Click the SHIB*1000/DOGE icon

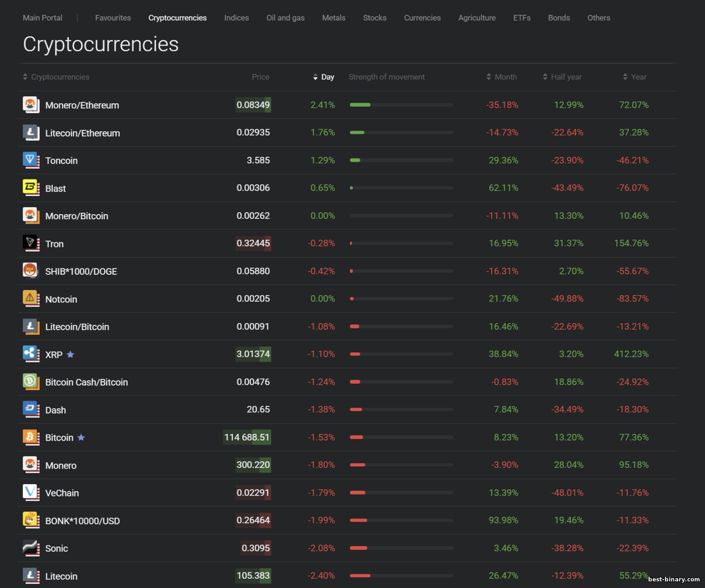click(31, 271)
